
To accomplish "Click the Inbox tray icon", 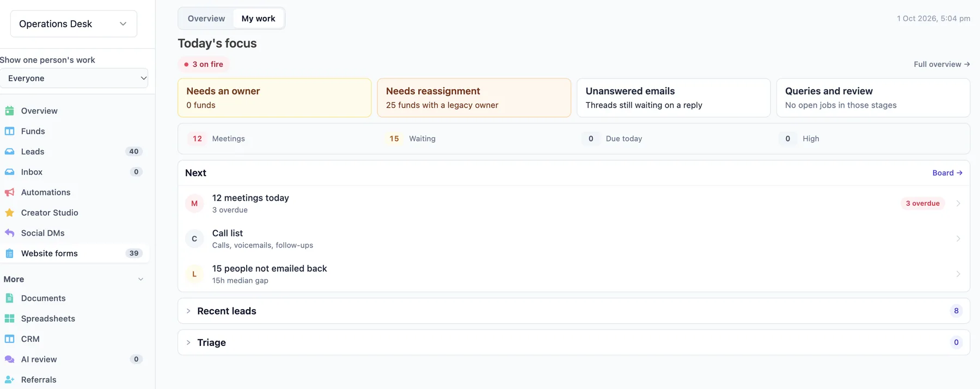I will coord(9,172).
